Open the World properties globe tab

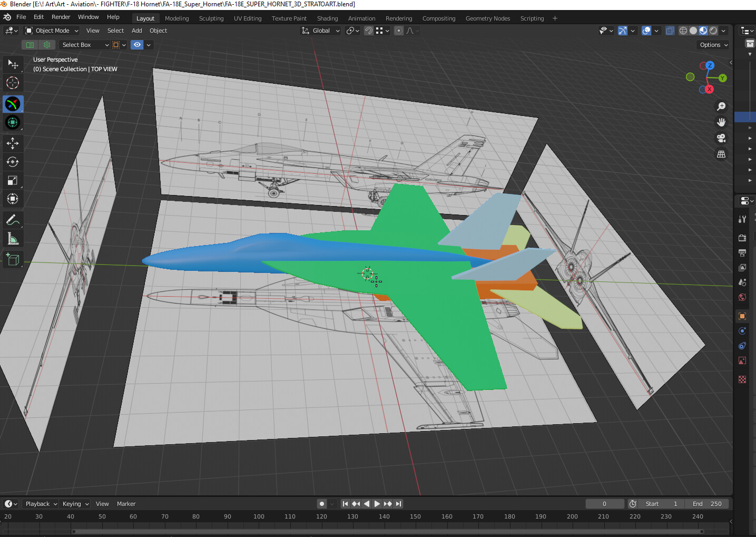pyautogui.click(x=742, y=297)
